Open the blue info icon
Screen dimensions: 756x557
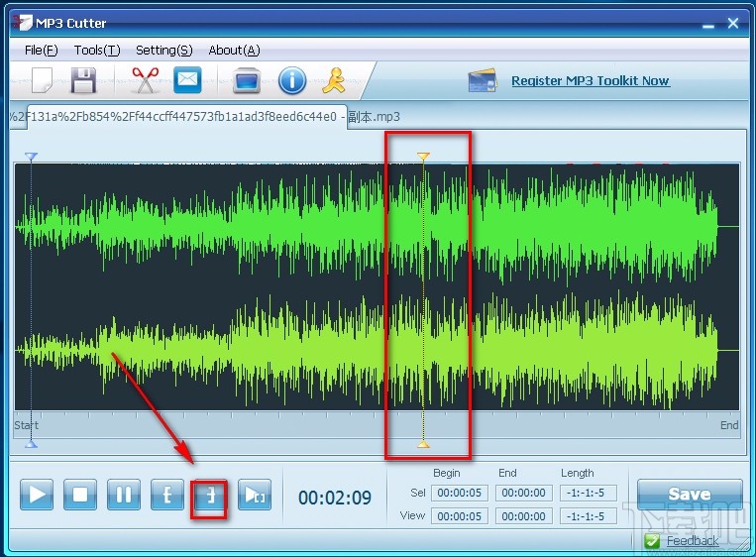click(x=292, y=80)
